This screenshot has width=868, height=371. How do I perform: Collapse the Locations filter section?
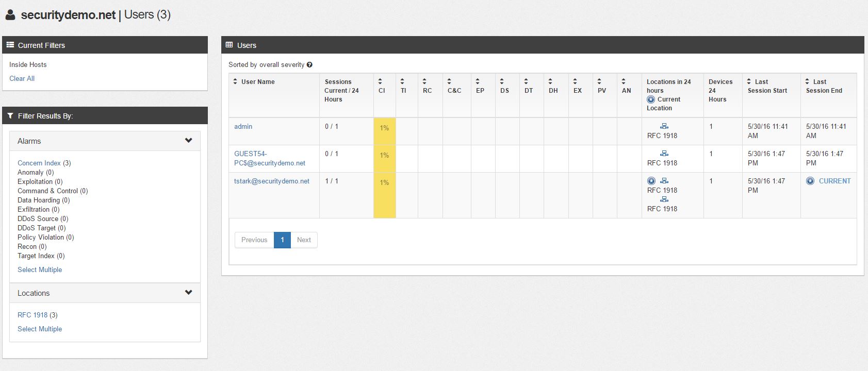point(188,293)
